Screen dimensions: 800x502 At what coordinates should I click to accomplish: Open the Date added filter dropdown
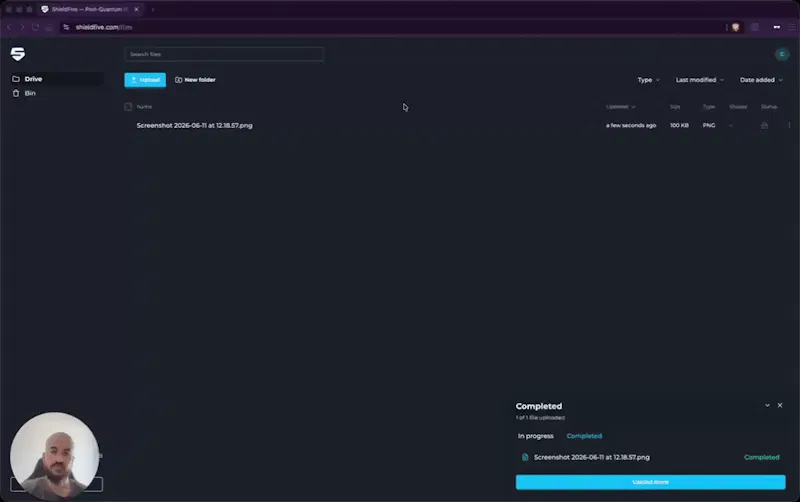[761, 80]
